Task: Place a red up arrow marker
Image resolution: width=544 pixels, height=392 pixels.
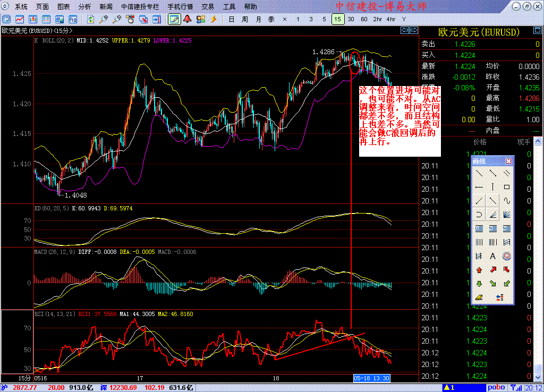Action: [479, 270]
